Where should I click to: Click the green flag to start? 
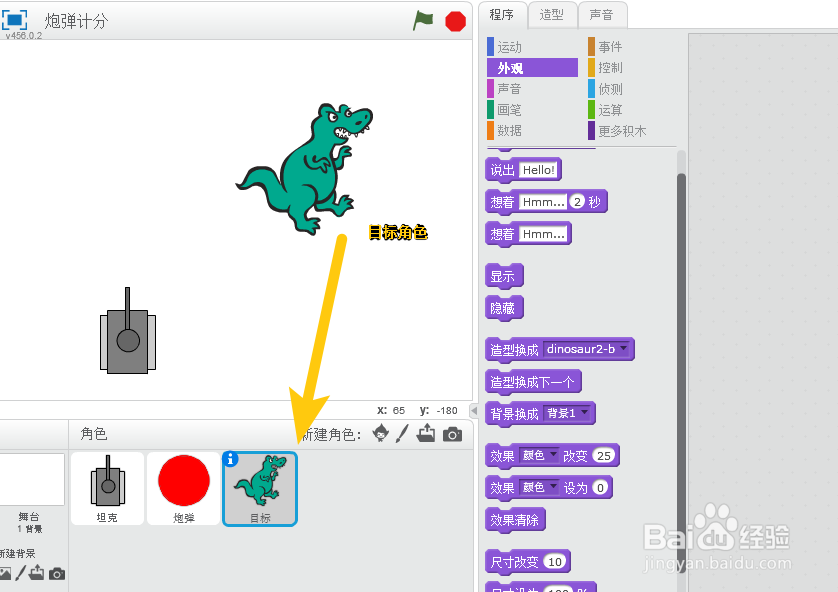click(x=423, y=21)
